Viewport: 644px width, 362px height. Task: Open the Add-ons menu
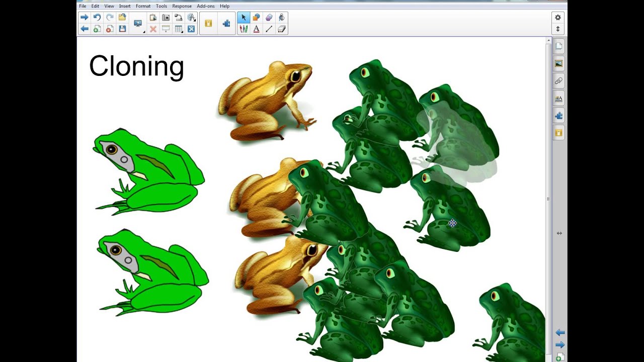click(x=205, y=6)
